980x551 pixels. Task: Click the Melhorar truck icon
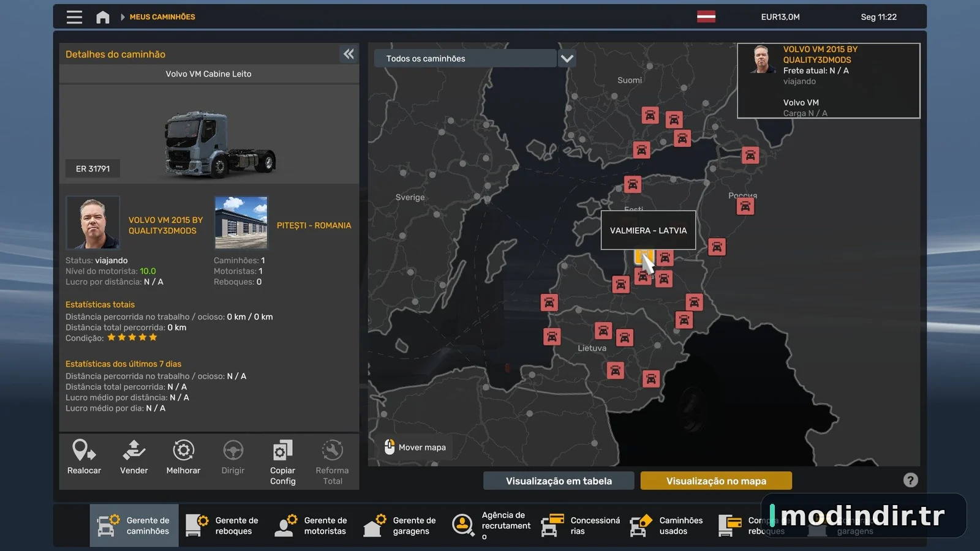coord(183,451)
